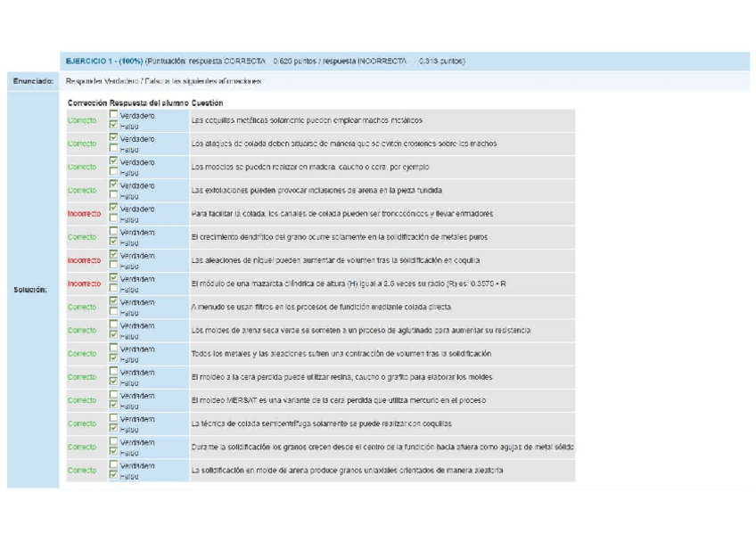Viewport: 756px width, 534px height.
Task: Check Verdadero for crecimiento dendrítico question
Action: [x=112, y=232]
